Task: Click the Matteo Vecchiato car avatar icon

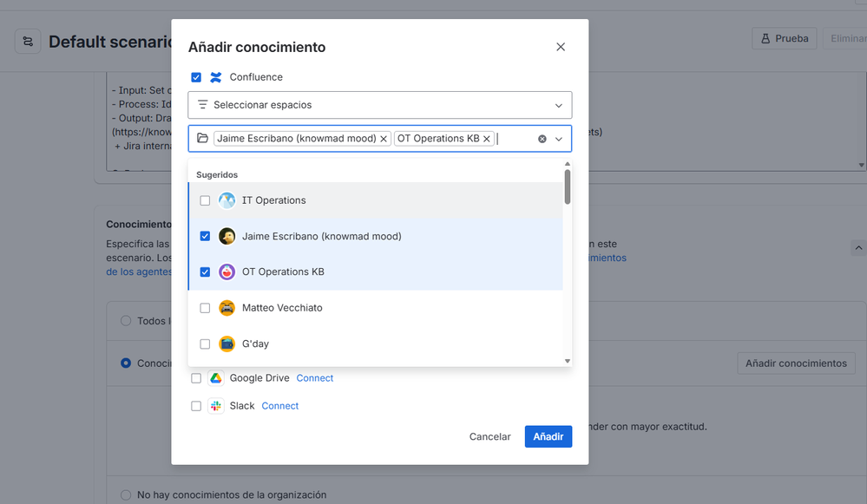Action: pos(226,307)
